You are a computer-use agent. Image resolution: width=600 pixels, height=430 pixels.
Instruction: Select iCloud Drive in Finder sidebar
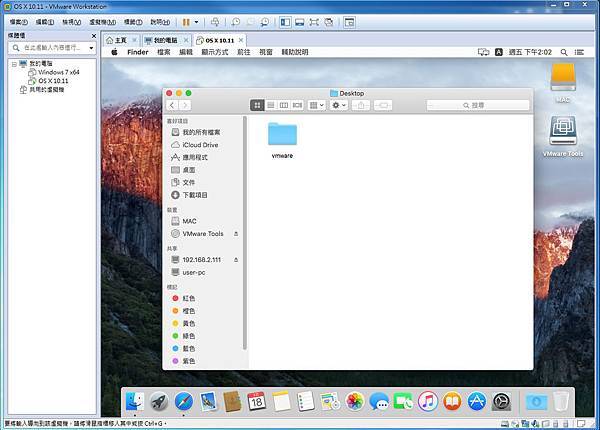click(x=201, y=145)
